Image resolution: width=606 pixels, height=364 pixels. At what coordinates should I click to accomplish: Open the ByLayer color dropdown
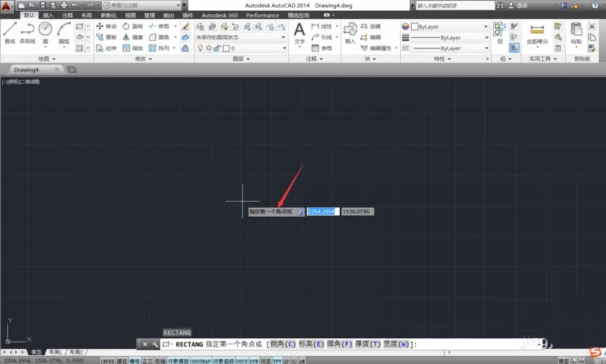coord(449,26)
